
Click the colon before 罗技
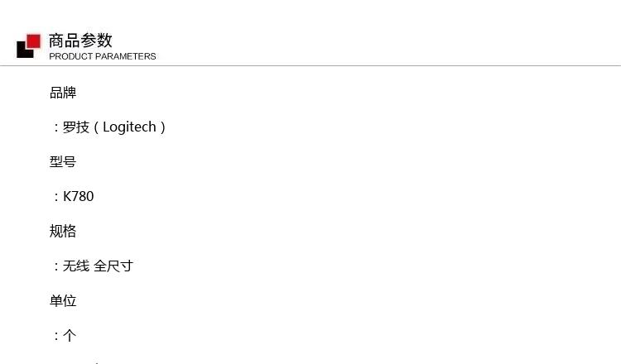56,127
